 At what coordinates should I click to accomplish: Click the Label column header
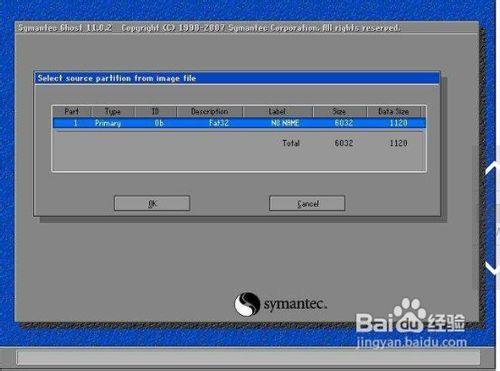coord(277,111)
